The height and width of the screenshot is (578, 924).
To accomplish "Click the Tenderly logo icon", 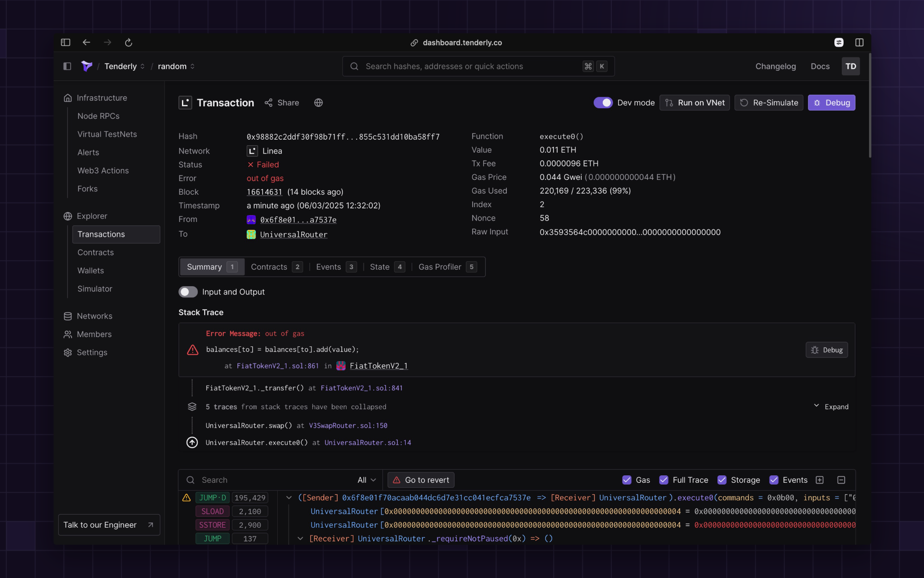I will point(86,66).
